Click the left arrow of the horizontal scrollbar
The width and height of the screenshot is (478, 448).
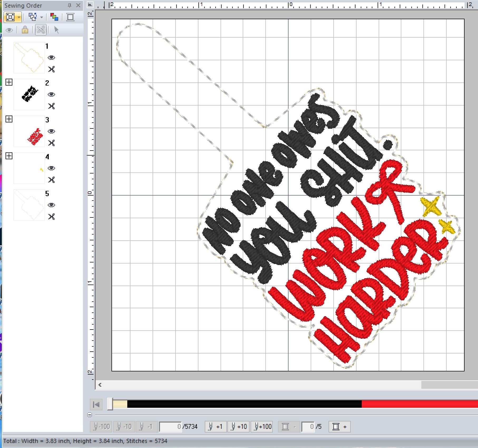point(100,385)
